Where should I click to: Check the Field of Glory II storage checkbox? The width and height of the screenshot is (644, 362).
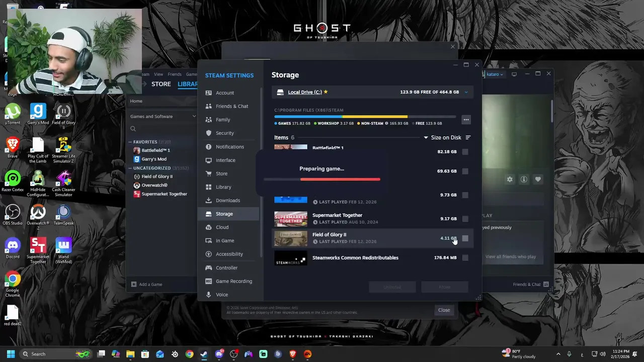click(465, 238)
